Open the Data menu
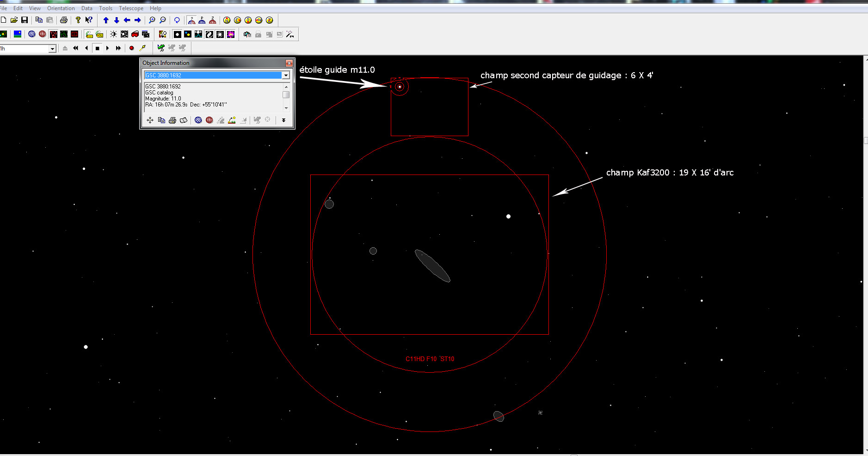 tap(87, 8)
